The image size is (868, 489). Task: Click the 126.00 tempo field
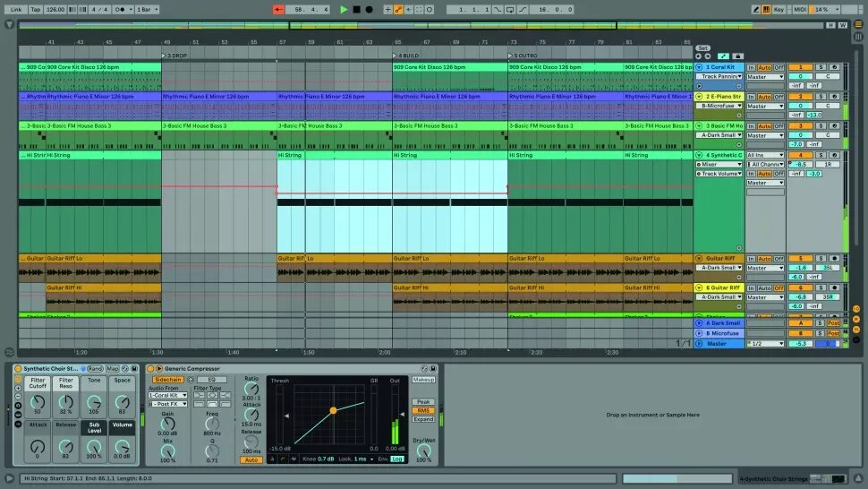coord(55,10)
